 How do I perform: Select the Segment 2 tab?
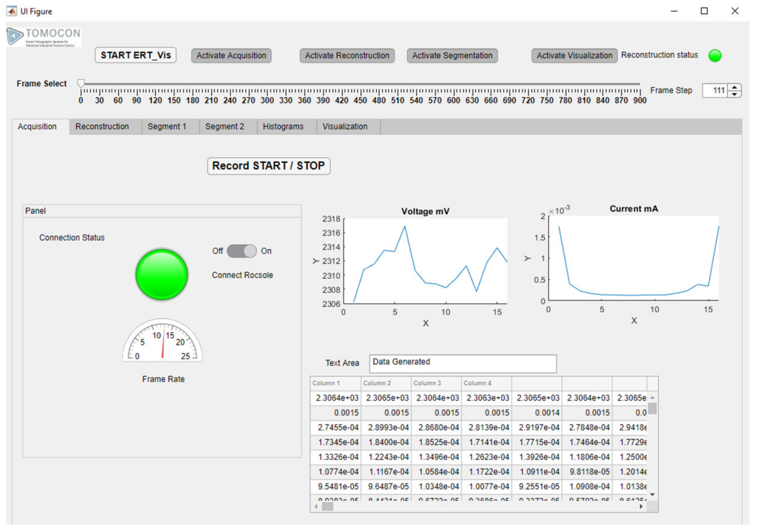pos(224,127)
